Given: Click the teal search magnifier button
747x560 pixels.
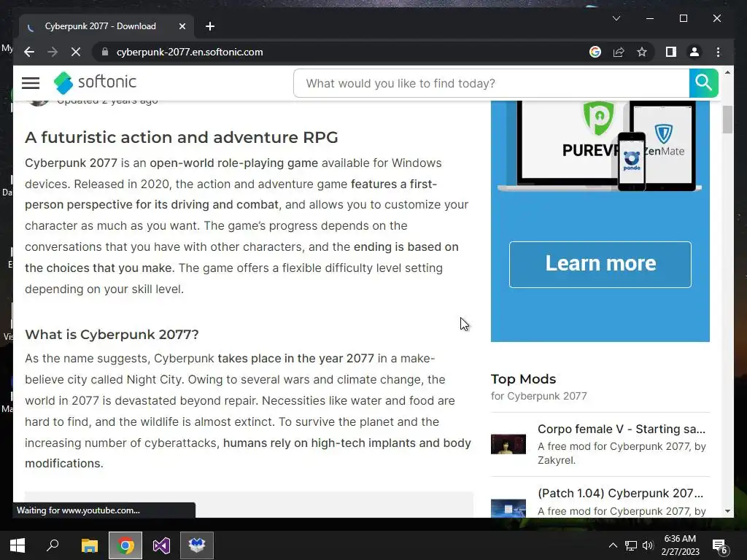Looking at the screenshot, I should click(703, 83).
